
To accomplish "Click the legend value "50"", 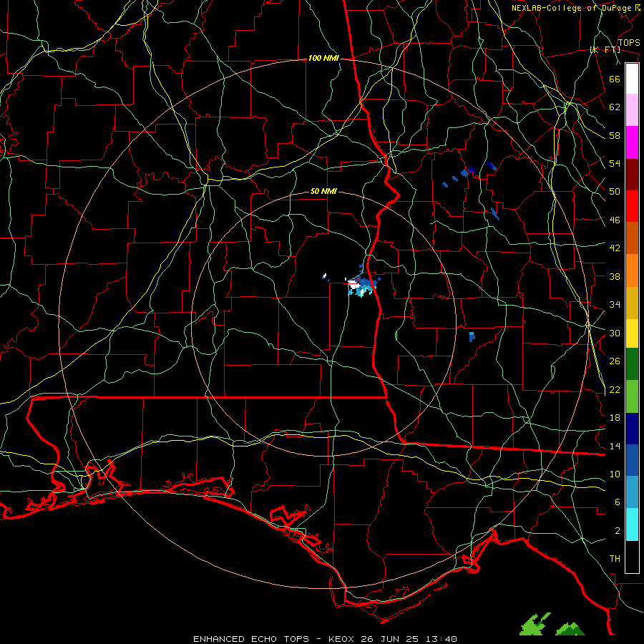I will 615,191.
